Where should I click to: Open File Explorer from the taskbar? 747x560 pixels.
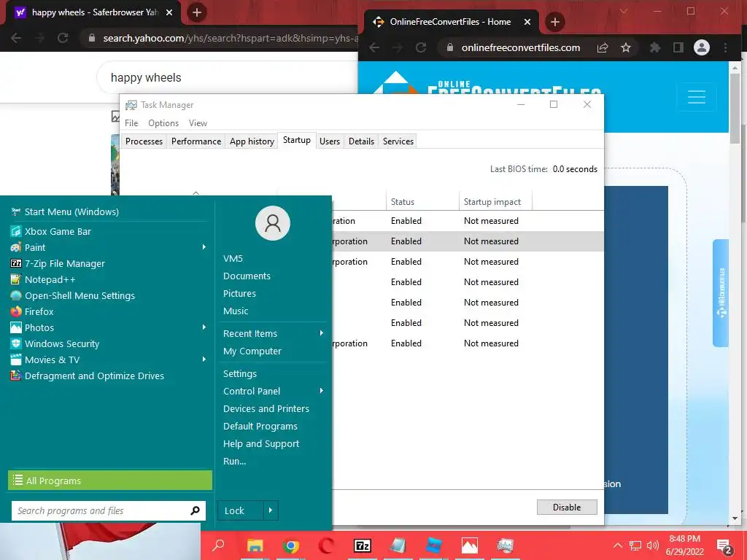click(255, 545)
